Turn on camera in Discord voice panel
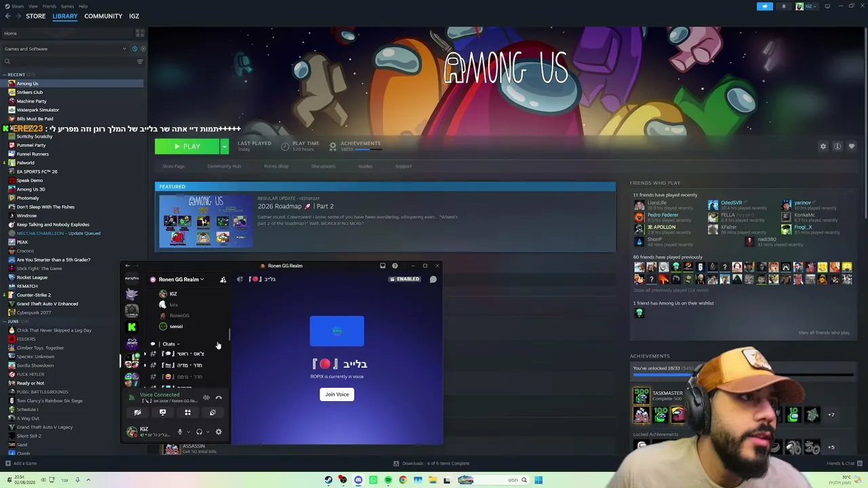 point(138,412)
